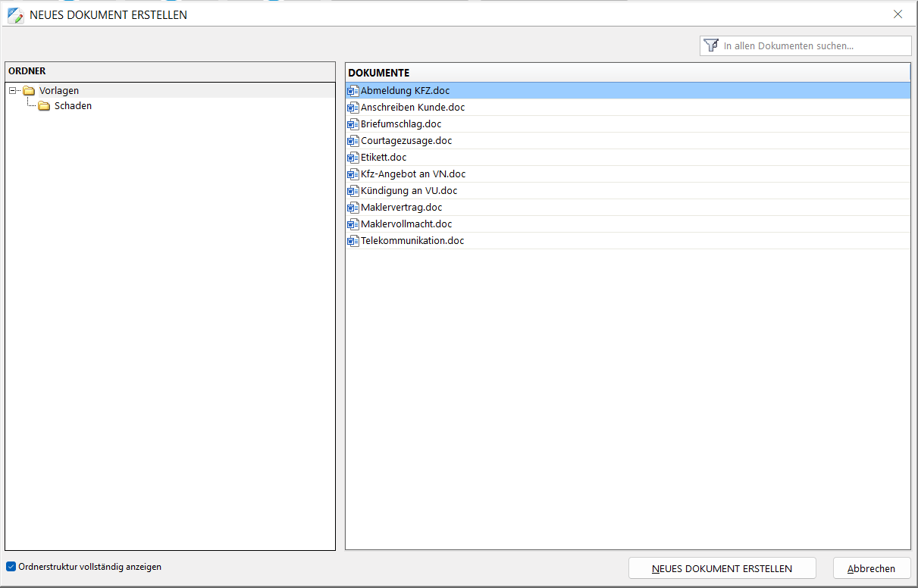Select the Schaden subfolder
The width and height of the screenshot is (918, 588).
[73, 106]
